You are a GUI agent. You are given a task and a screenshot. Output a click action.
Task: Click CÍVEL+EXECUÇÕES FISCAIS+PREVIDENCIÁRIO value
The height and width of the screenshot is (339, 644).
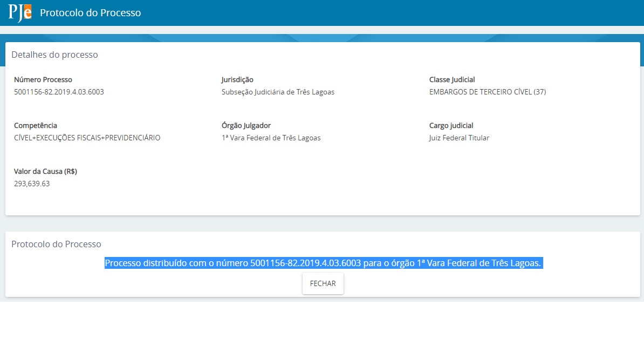pos(87,138)
